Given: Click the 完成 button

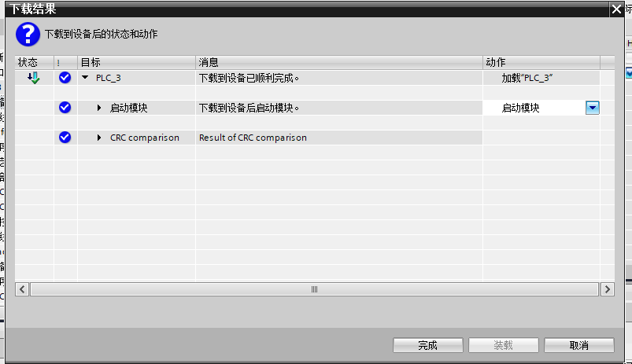Looking at the screenshot, I should click(427, 345).
